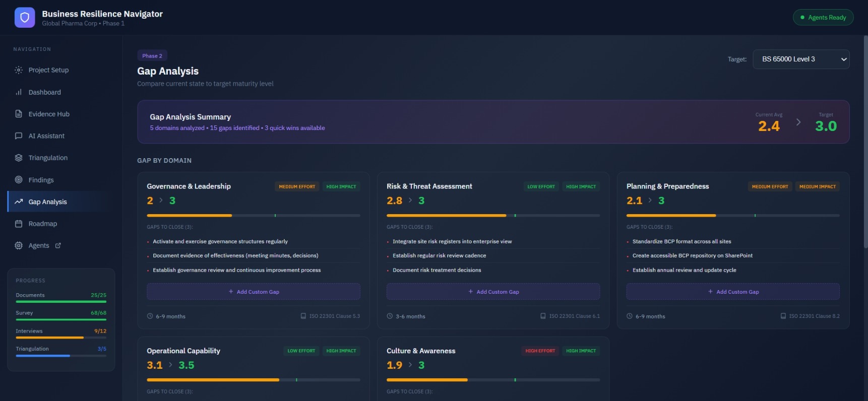
Task: Add Custom Gap for Planning & Preparedness
Action: (x=733, y=292)
